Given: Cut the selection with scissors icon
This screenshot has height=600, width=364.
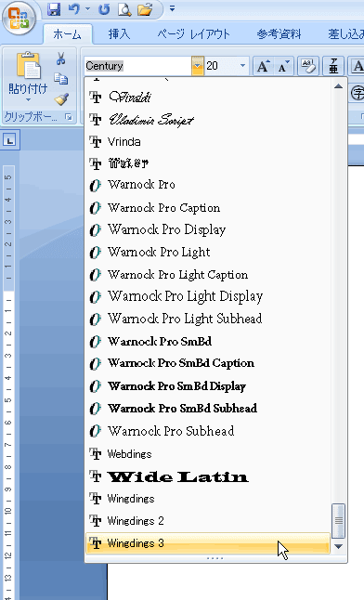Looking at the screenshot, I should pyautogui.click(x=61, y=59).
